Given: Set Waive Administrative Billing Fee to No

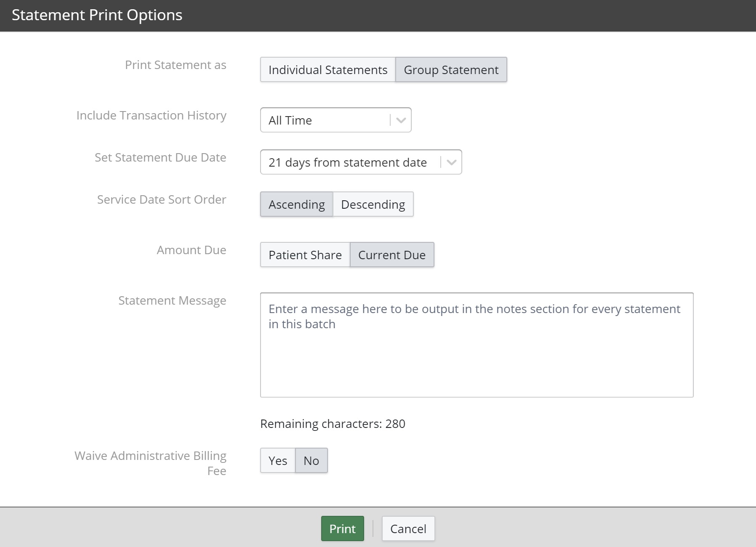Looking at the screenshot, I should click(311, 460).
